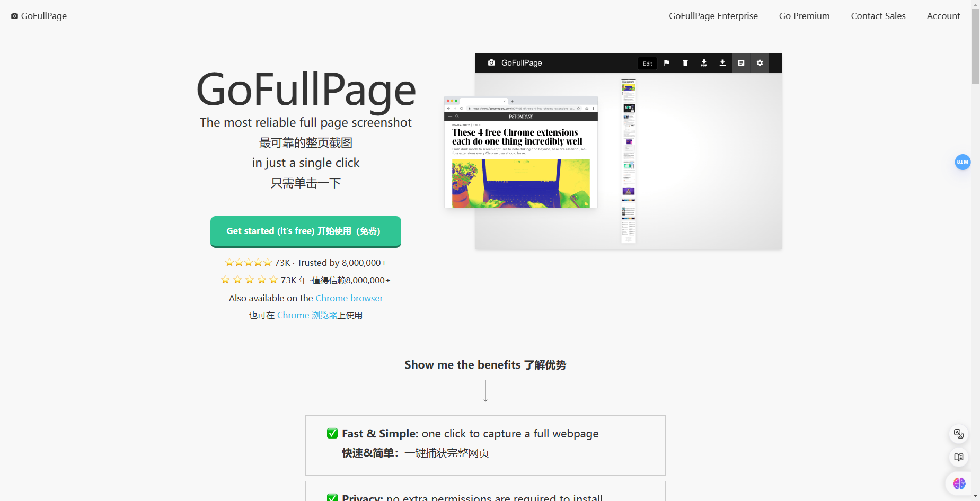Image resolution: width=980 pixels, height=501 pixels.
Task: Click Chinese text 只需单击一下
Action: click(306, 183)
